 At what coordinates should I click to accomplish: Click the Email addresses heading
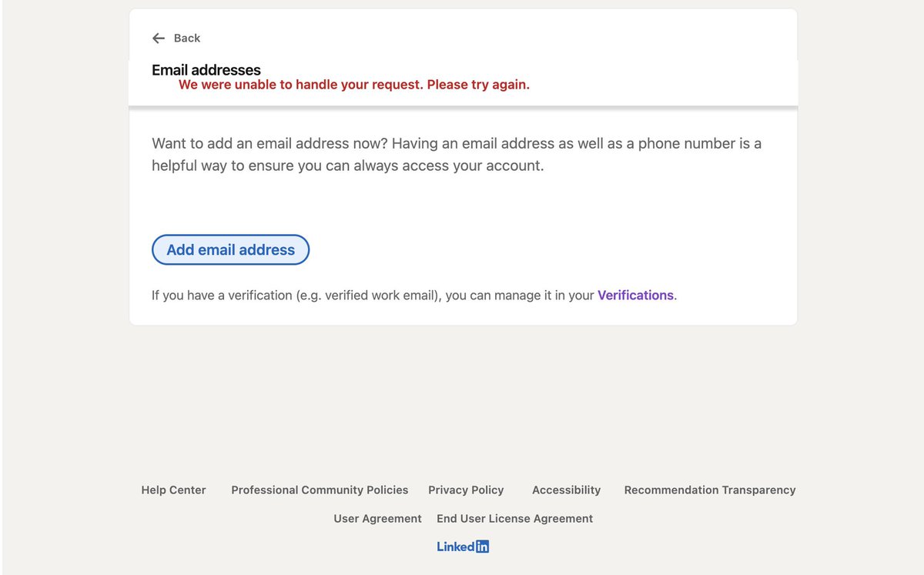click(206, 70)
